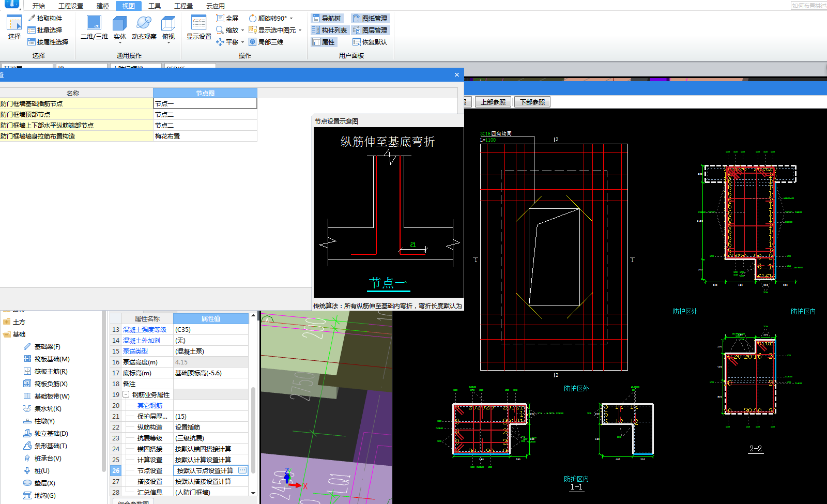Open 显示设置 display settings
This screenshot has height=504, width=827.
[199, 23]
